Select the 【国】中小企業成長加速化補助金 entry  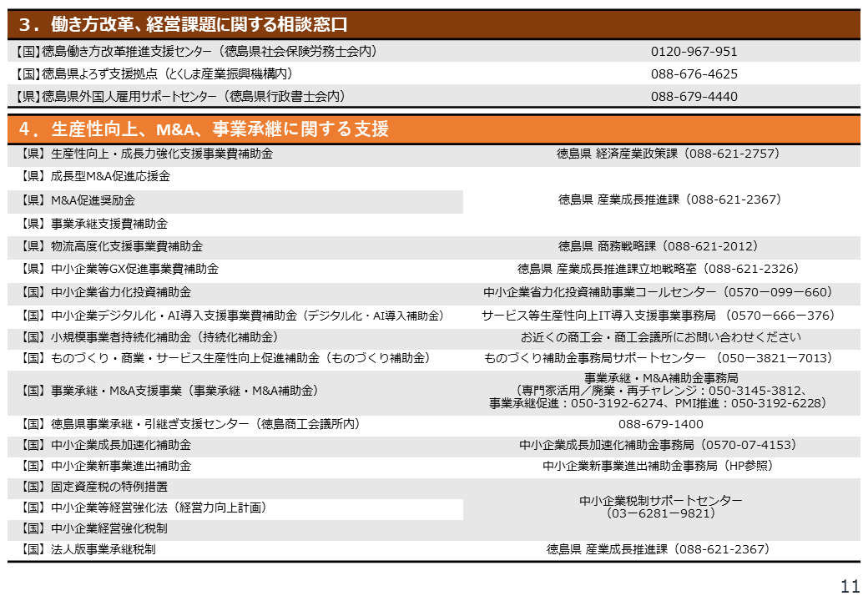click(106, 445)
